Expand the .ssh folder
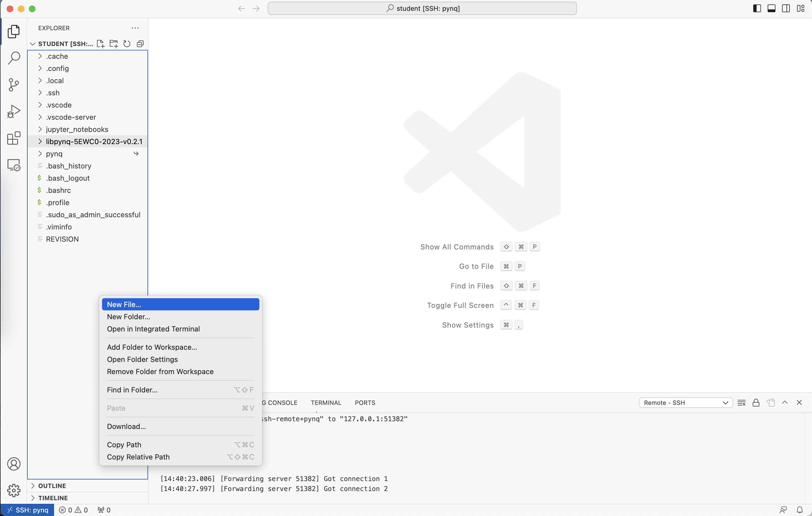 [x=88, y=93]
